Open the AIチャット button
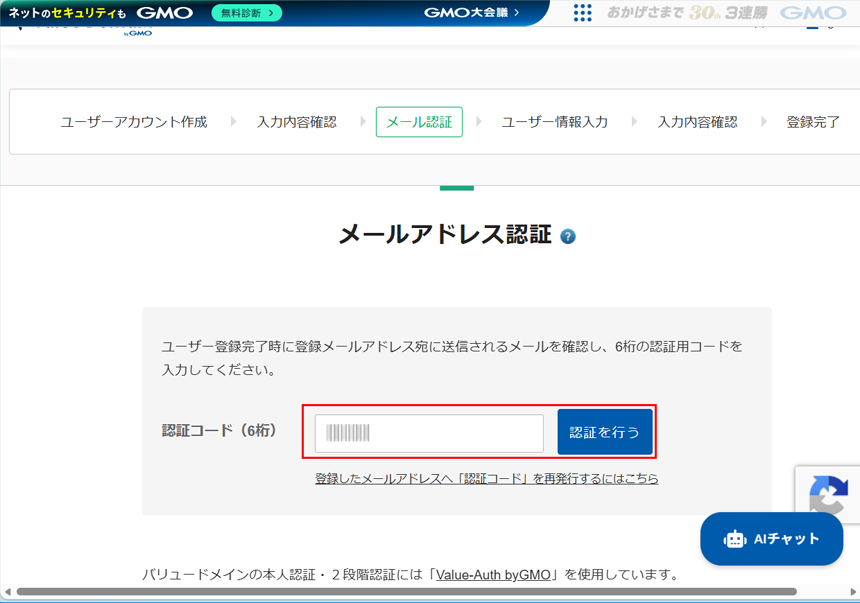This screenshot has height=603, width=860. coord(771,539)
